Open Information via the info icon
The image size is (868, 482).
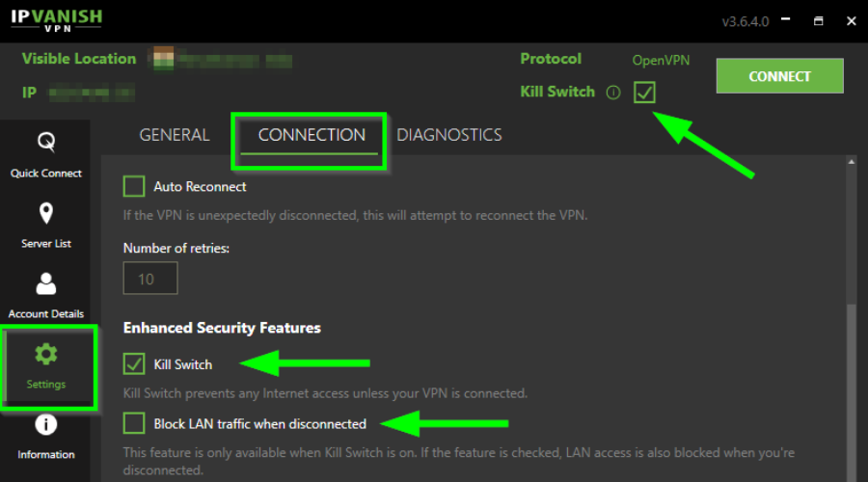coord(46,425)
